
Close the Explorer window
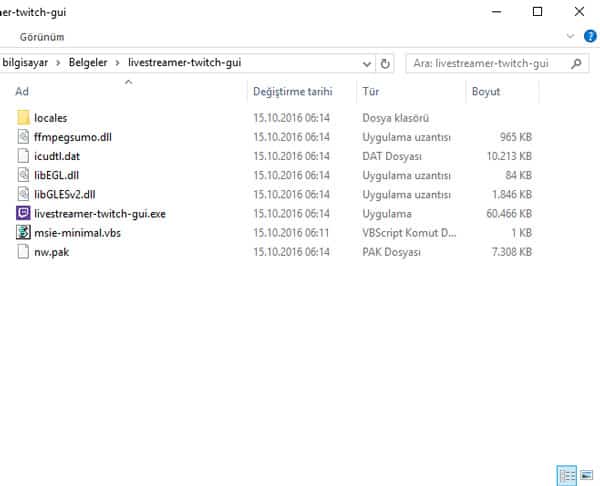[579, 12]
